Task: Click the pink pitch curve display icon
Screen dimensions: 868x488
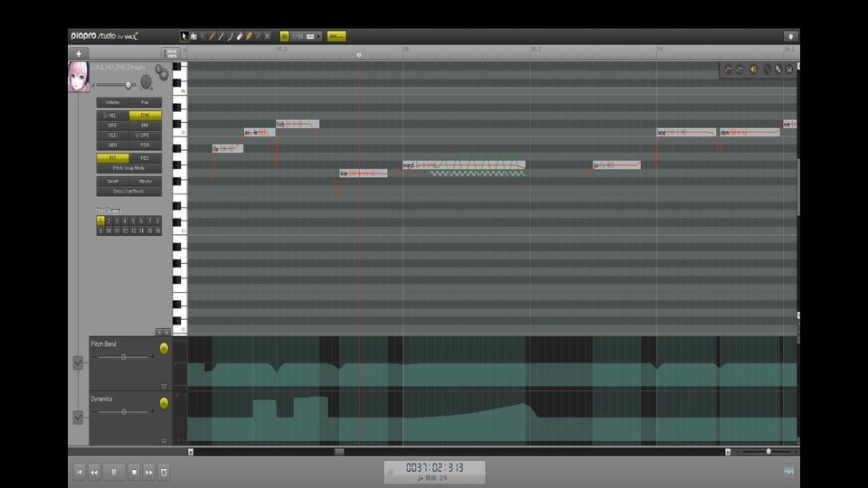Action: pos(729,70)
